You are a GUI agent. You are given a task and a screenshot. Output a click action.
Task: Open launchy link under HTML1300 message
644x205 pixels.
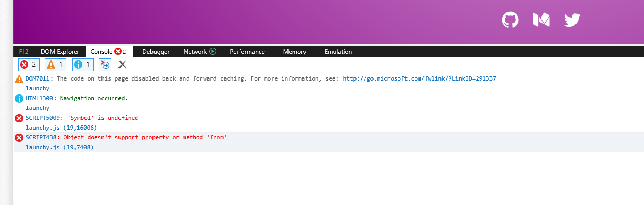(38, 108)
